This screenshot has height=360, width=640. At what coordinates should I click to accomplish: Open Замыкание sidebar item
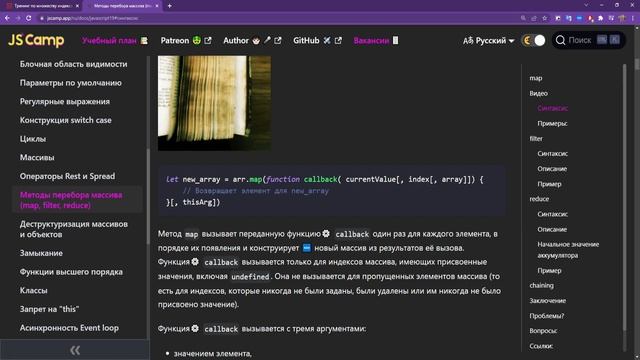41,253
